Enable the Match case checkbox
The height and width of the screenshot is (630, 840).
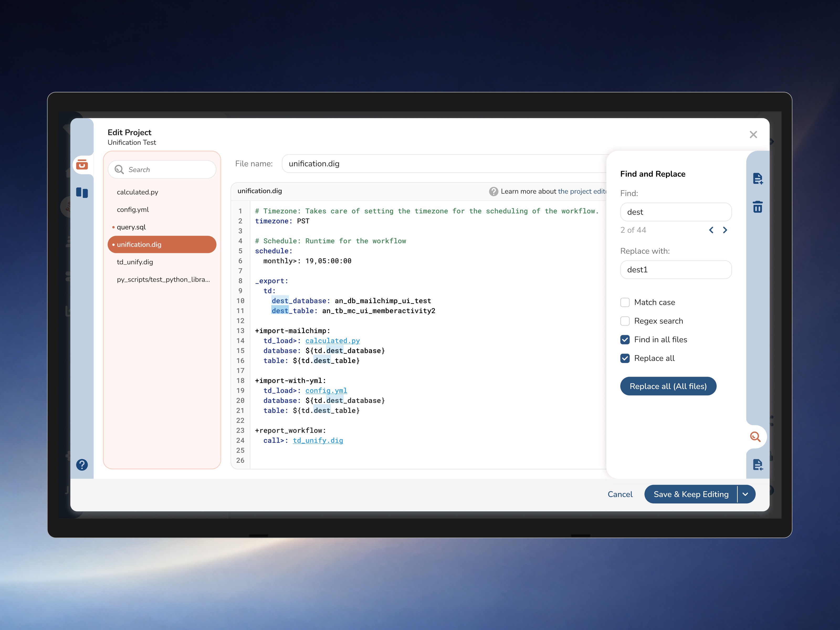625,302
